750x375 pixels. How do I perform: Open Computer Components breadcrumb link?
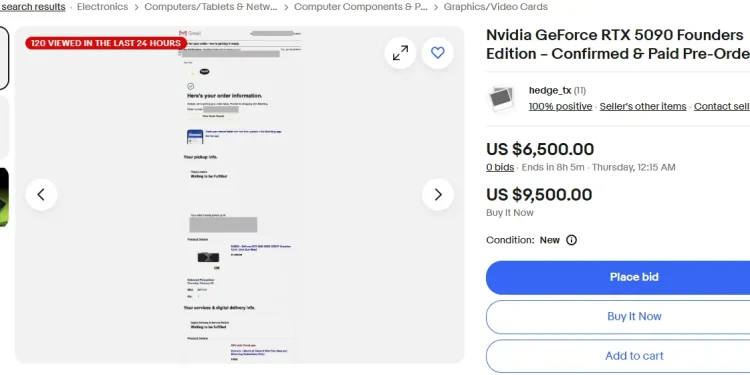(361, 7)
